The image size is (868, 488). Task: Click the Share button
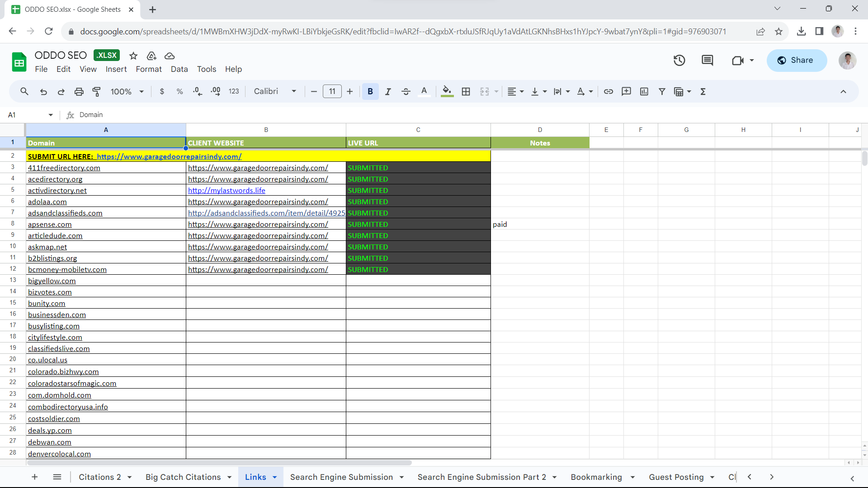point(797,60)
